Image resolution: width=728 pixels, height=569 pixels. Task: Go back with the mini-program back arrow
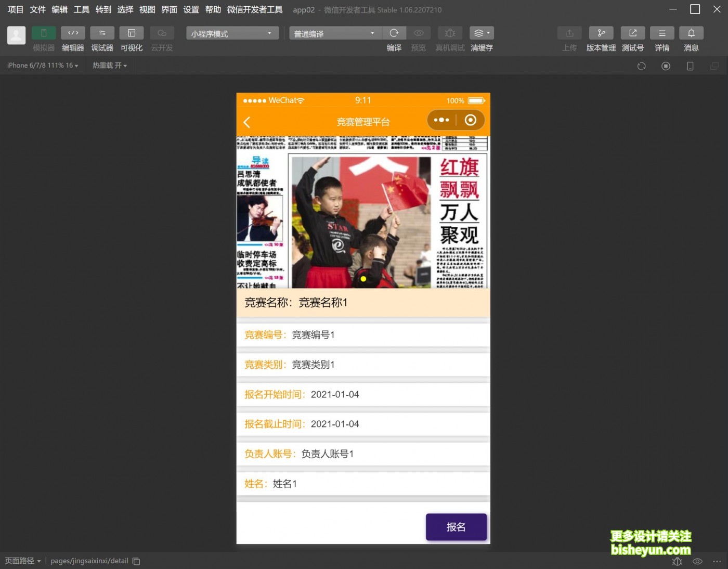point(247,122)
